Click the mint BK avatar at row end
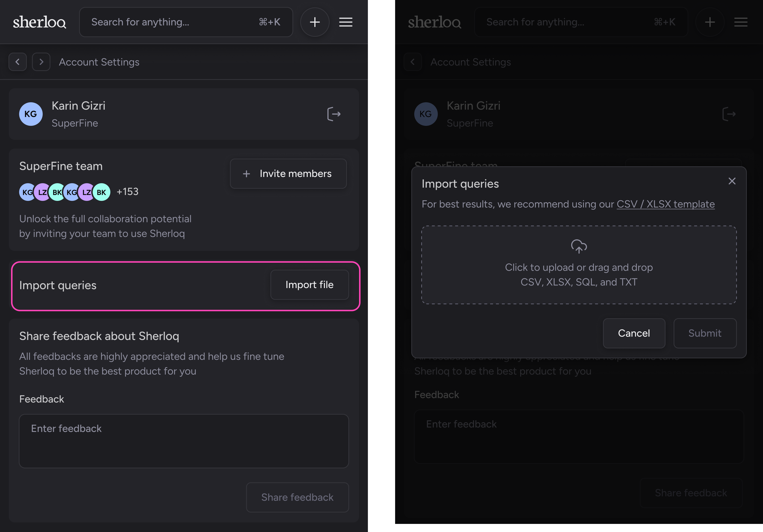Viewport: 763px width, 532px height. click(x=102, y=192)
